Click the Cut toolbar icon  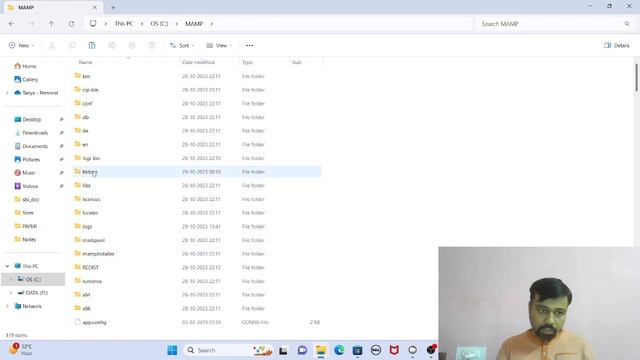[52, 45]
